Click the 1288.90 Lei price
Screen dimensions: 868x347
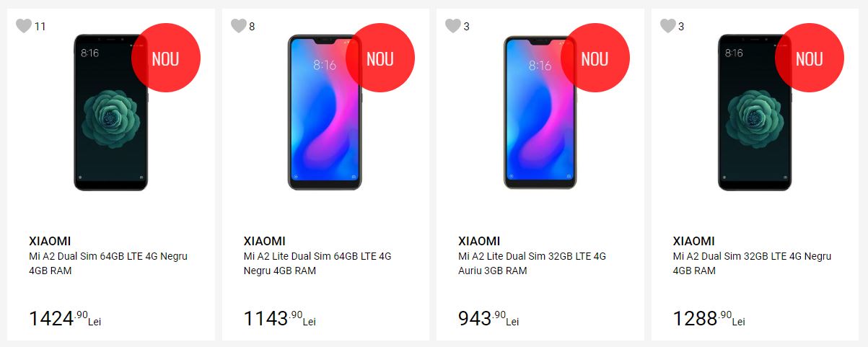(709, 318)
